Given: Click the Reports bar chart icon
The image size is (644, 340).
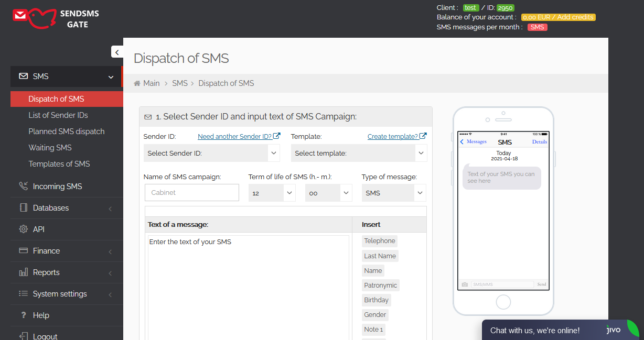Looking at the screenshot, I should pos(23,272).
